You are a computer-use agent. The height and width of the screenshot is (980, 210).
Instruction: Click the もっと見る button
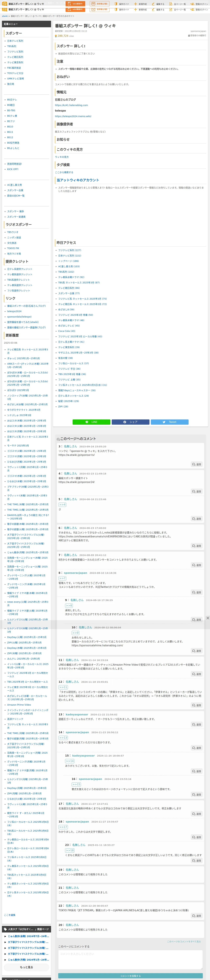[26, 967]
